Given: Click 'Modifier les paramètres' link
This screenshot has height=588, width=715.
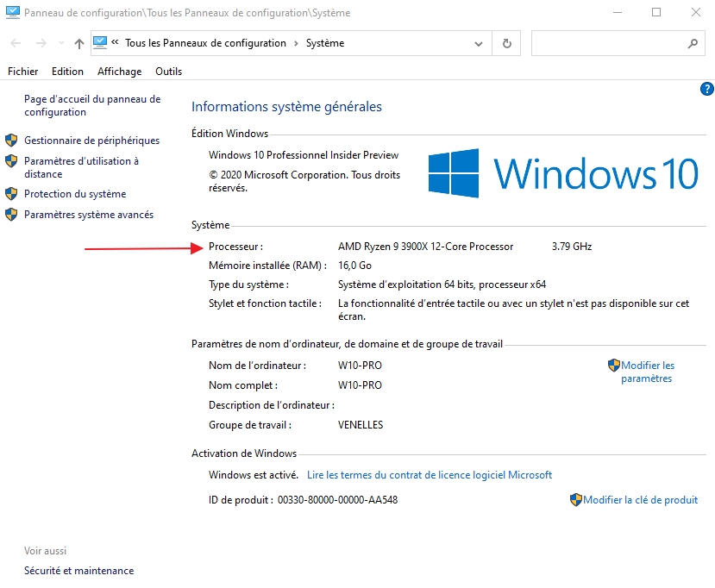Looking at the screenshot, I should [x=648, y=372].
